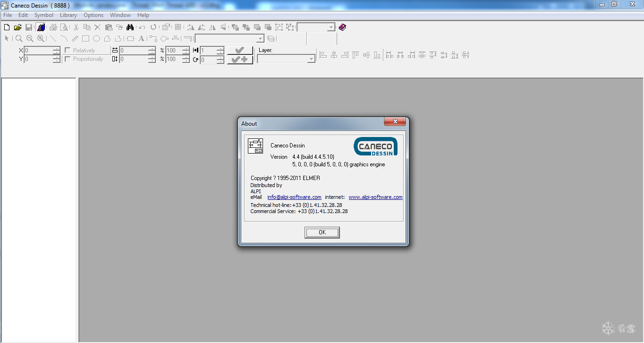The height and width of the screenshot is (343, 644).
Task: Click the X coordinate input field
Action: click(39, 50)
